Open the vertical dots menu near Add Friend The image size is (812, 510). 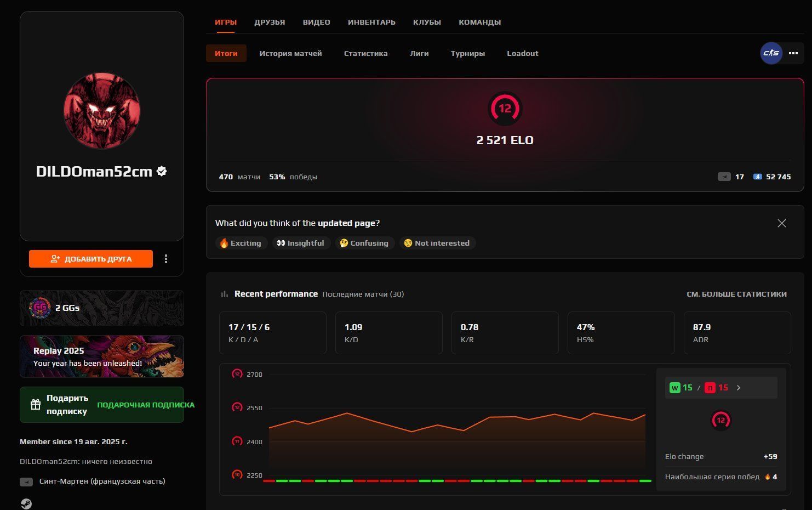click(x=166, y=259)
